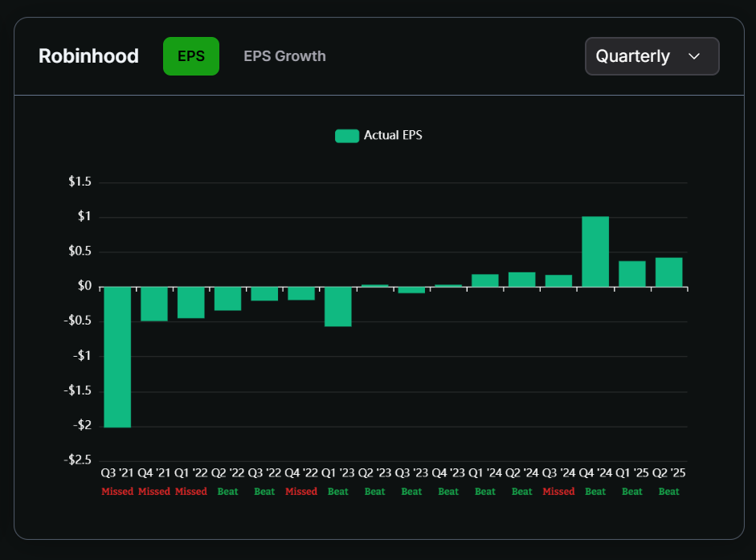The height and width of the screenshot is (560, 756).
Task: Click the Q1 '25 EPS bar
Action: (x=632, y=274)
